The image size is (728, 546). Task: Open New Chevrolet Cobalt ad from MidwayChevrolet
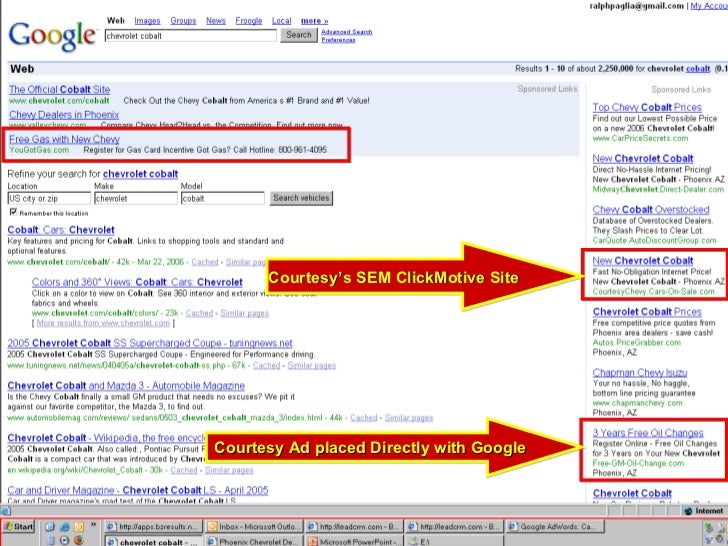tap(643, 158)
